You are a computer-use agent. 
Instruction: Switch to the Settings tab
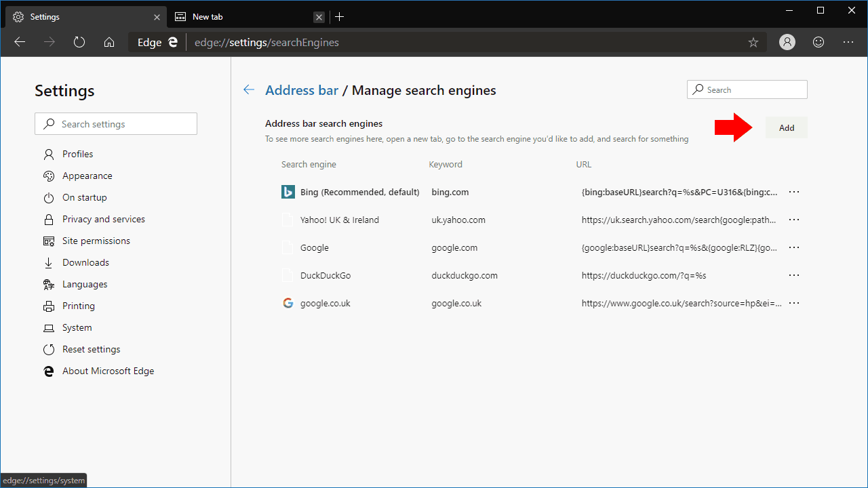[x=85, y=17]
